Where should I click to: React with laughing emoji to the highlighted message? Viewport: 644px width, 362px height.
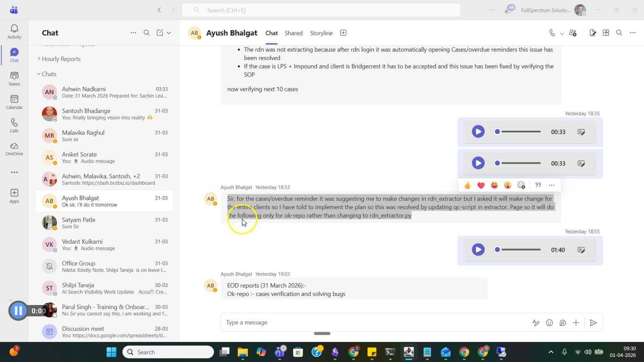click(494, 185)
